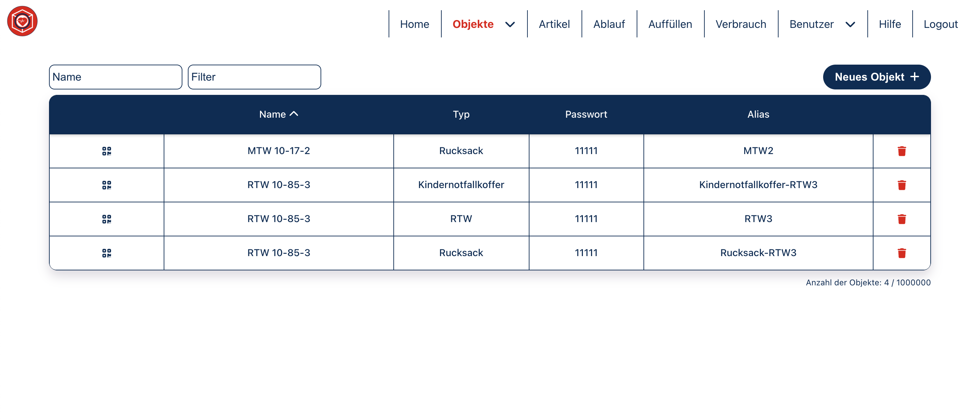This screenshot has height=419, width=980.
Task: Delete the RTW3 object with trash icon
Action: click(901, 219)
